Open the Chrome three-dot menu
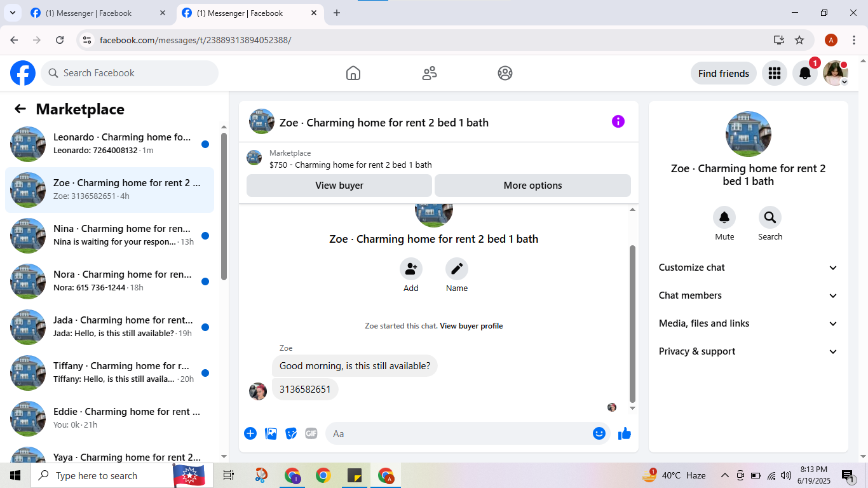 click(x=854, y=40)
